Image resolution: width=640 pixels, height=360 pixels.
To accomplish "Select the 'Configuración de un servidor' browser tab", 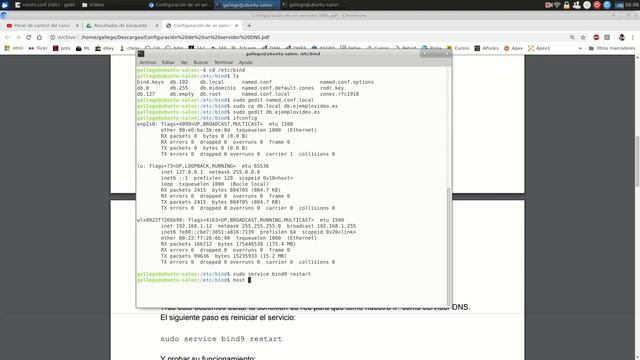I will pos(201,25).
